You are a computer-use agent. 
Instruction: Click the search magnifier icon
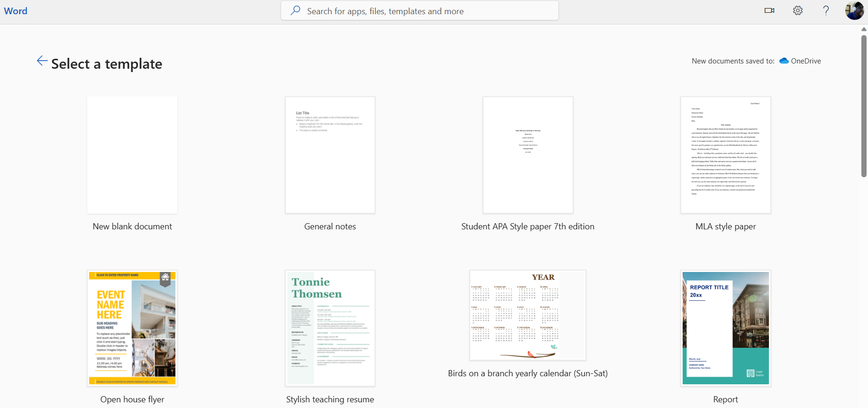[x=295, y=10]
